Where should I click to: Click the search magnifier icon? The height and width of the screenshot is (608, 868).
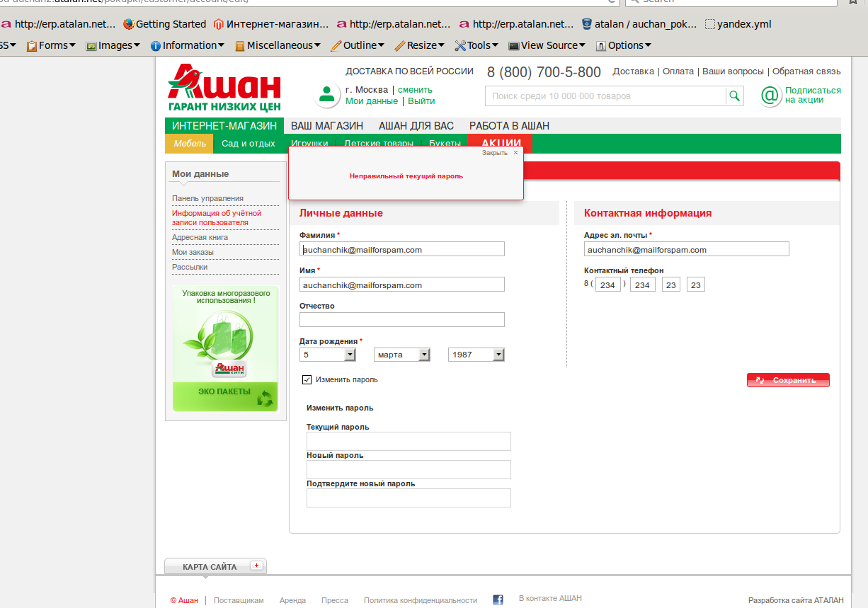tap(735, 96)
